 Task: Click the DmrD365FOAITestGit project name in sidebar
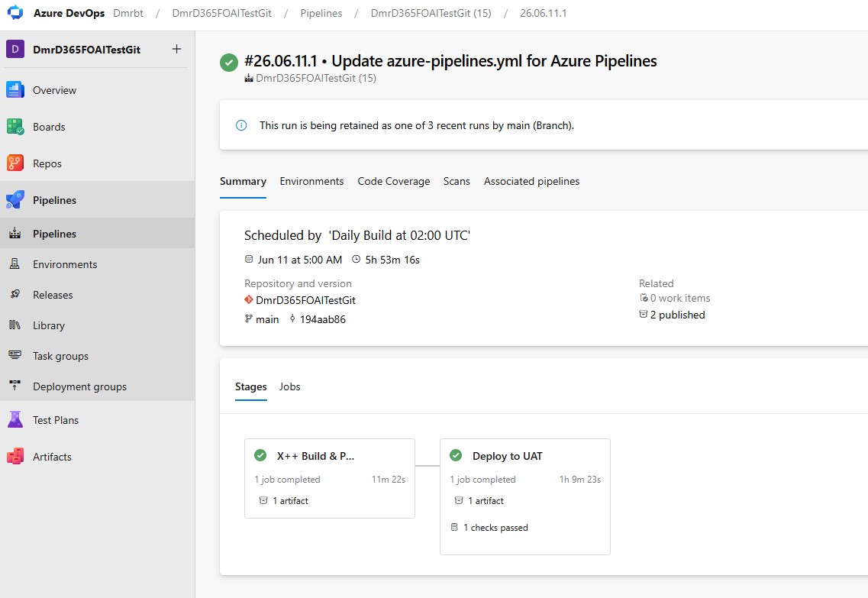[86, 50]
